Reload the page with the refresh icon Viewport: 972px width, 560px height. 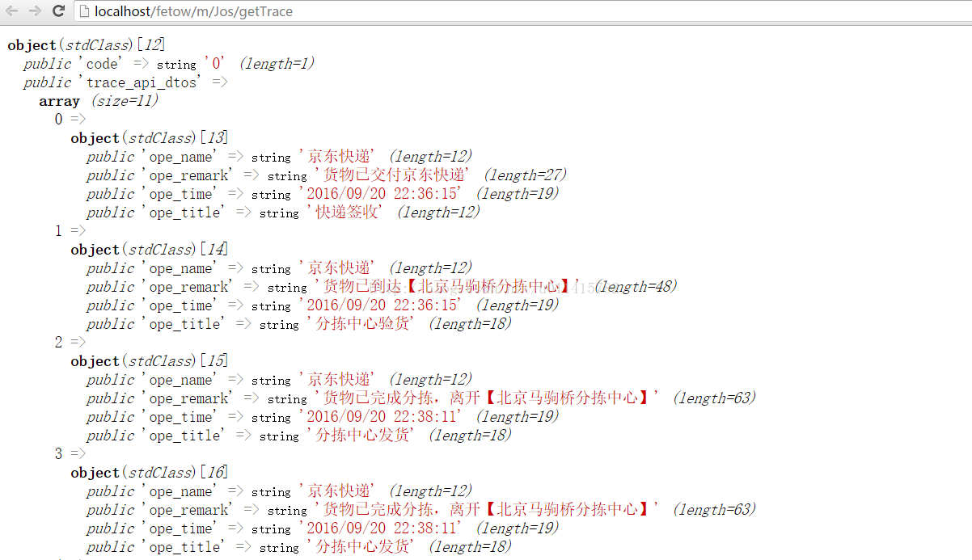(58, 11)
